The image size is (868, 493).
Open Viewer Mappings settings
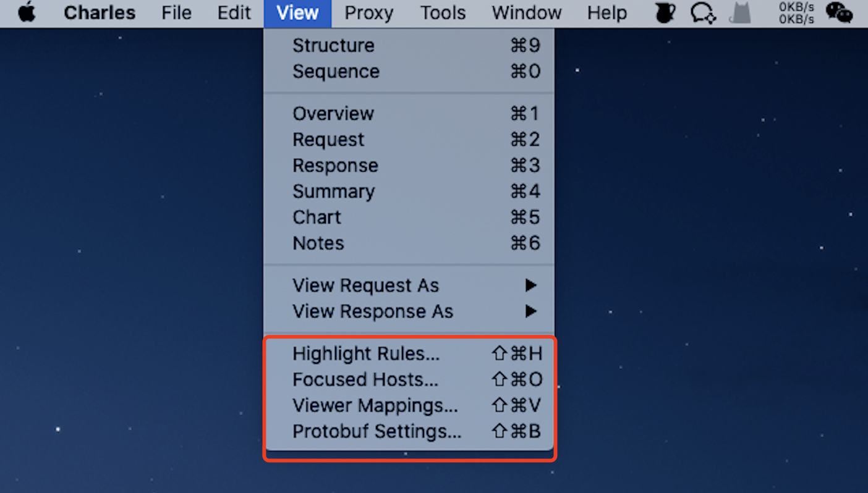pos(375,405)
